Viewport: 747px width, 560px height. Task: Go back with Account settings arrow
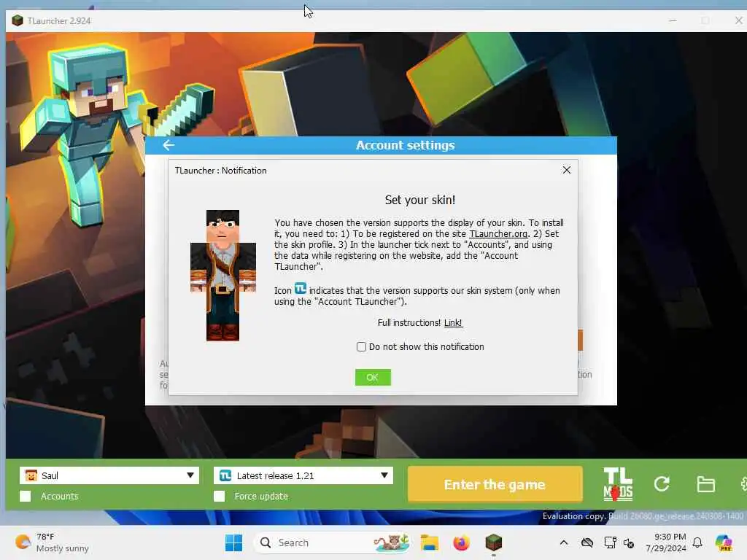tap(169, 145)
